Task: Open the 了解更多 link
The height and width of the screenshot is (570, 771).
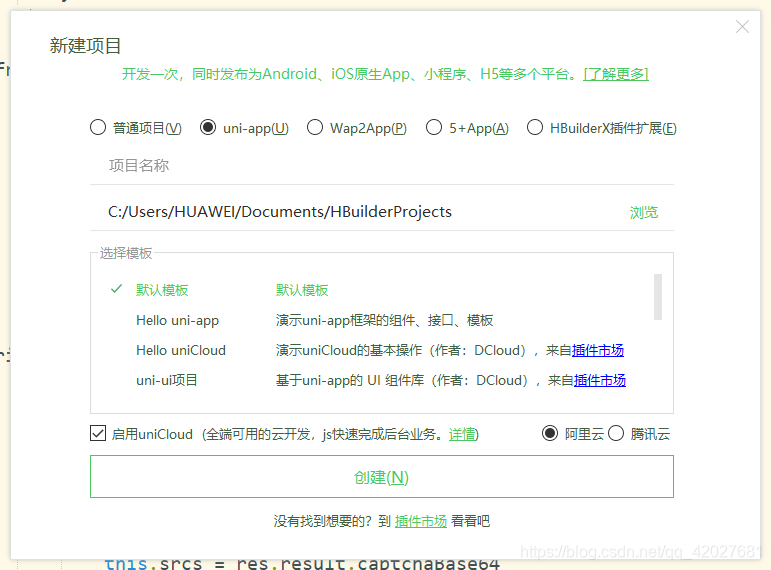Action: [616, 74]
